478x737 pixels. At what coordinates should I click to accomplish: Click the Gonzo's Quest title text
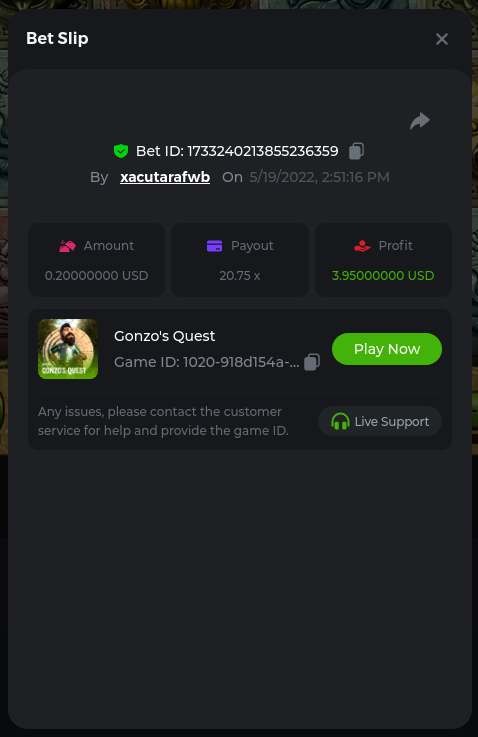[x=165, y=336]
